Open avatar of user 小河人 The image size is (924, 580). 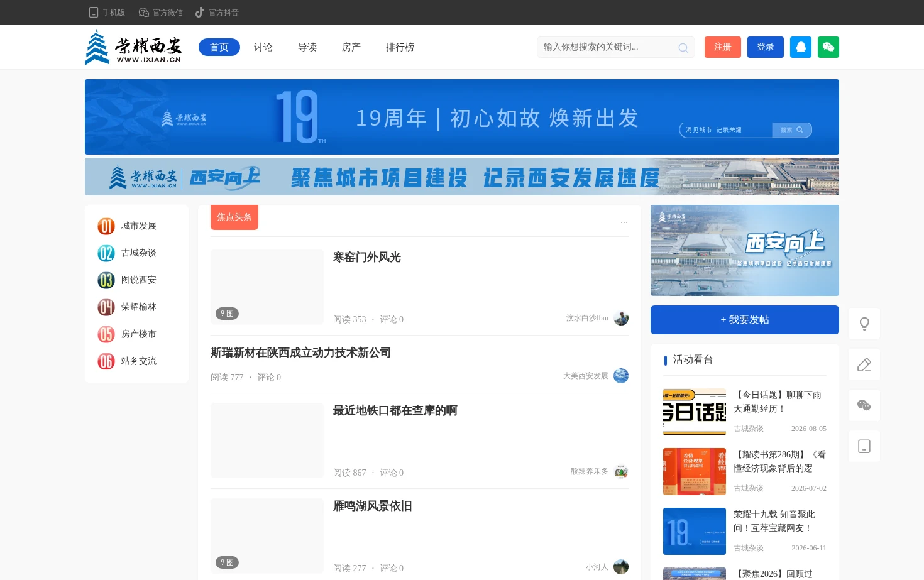(621, 567)
